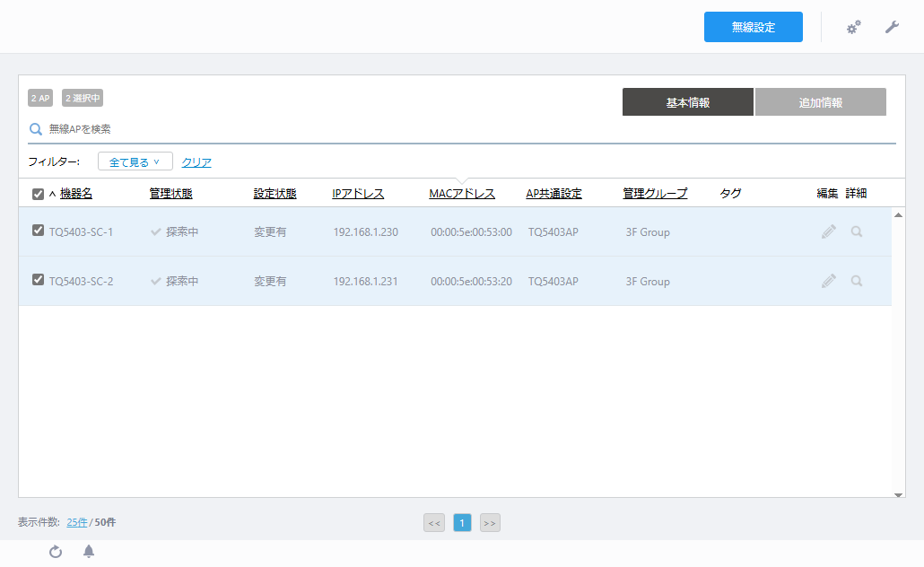The width and height of the screenshot is (924, 567).
Task: Click the 無線設定 button
Action: click(x=754, y=27)
